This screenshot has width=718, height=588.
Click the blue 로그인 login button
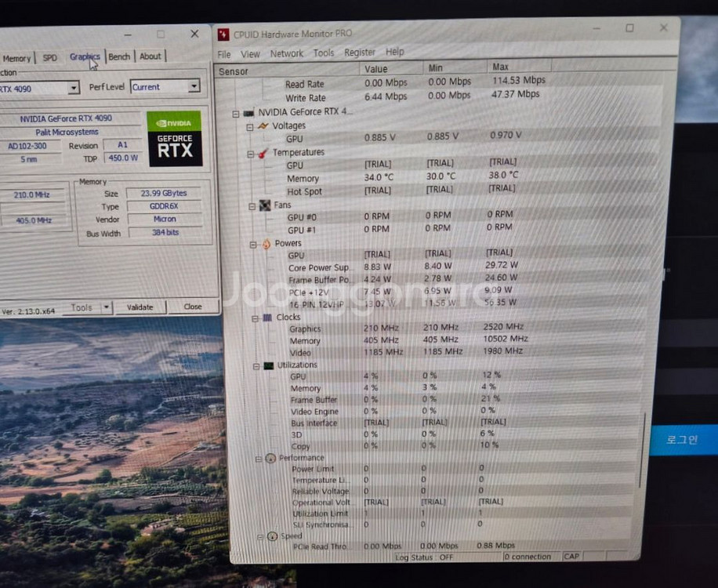point(681,440)
